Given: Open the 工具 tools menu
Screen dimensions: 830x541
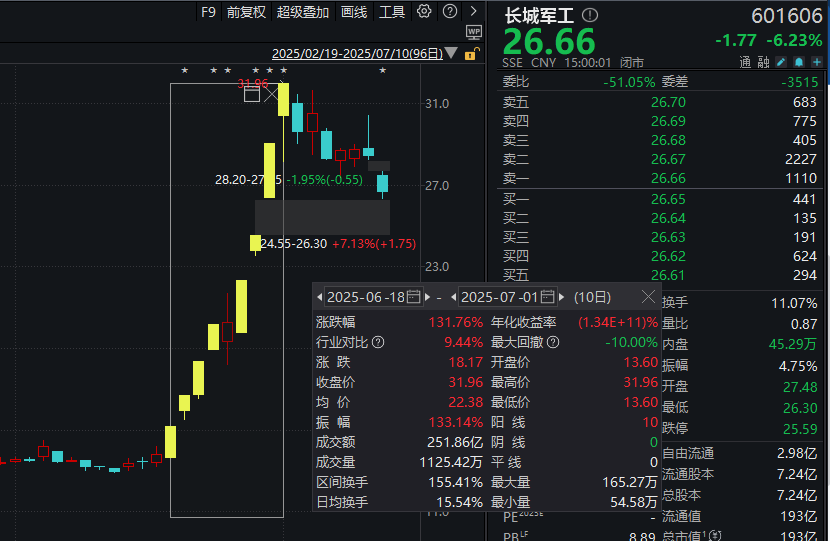Looking at the screenshot, I should [392, 12].
